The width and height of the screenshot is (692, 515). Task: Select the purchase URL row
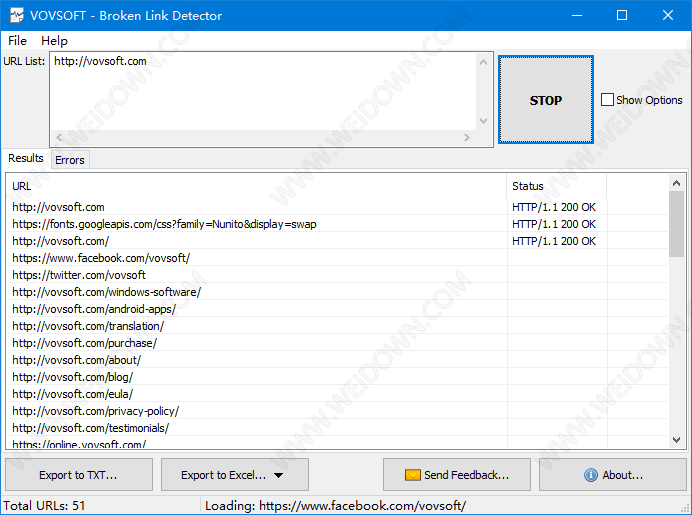(x=337, y=343)
